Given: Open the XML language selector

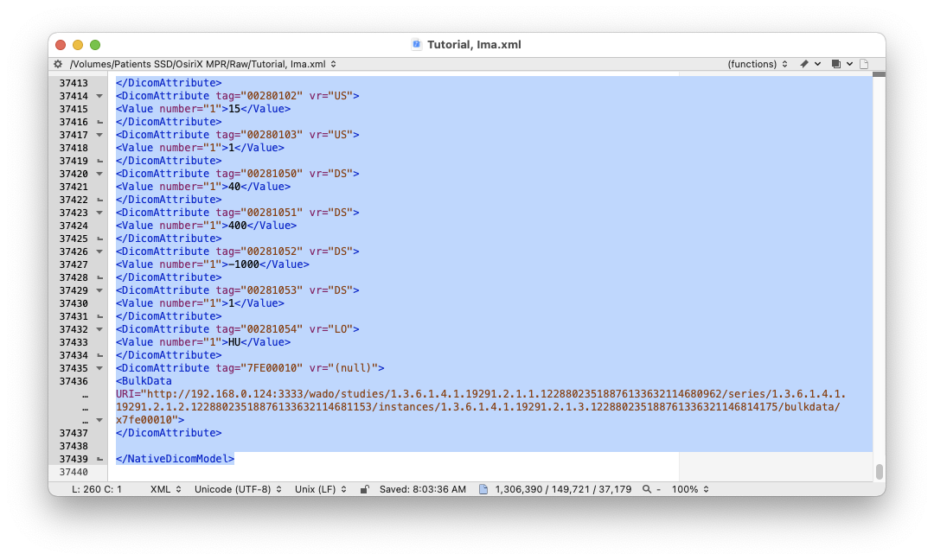Looking at the screenshot, I should (x=165, y=489).
